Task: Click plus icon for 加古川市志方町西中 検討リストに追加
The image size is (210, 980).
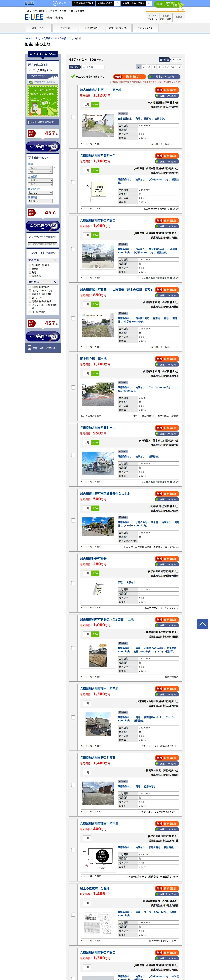Action: click(157, 96)
